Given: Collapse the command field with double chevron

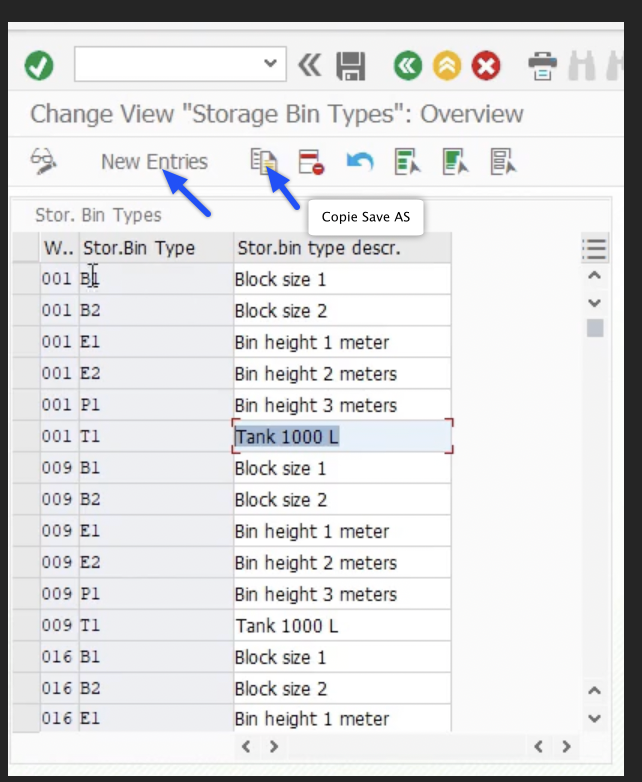Looking at the screenshot, I should click(310, 66).
